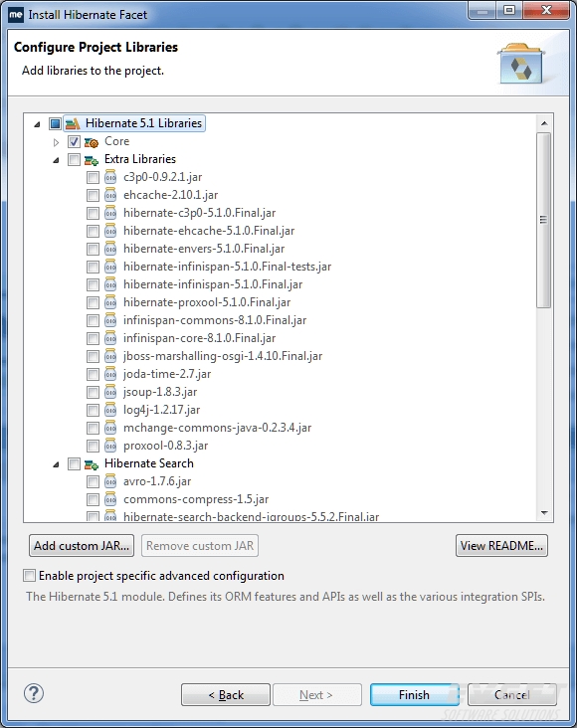577x728 pixels.
Task: Open the help question mark icon
Action: [34, 693]
